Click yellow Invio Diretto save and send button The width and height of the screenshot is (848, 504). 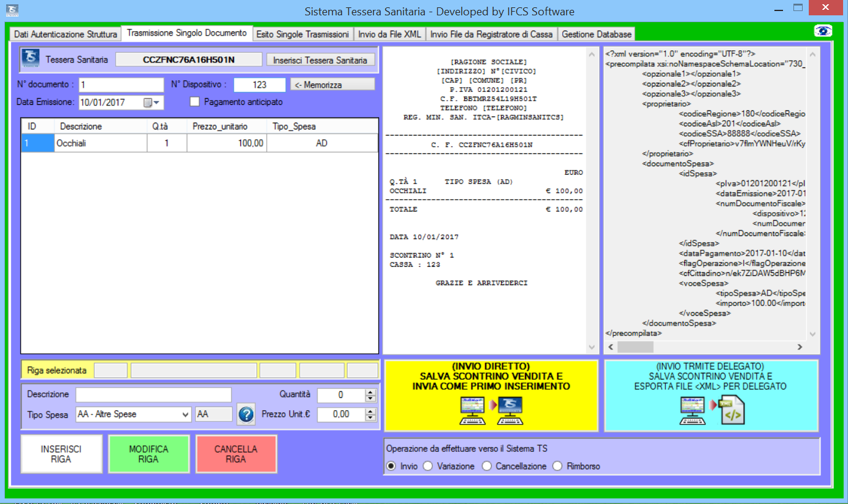(491, 395)
